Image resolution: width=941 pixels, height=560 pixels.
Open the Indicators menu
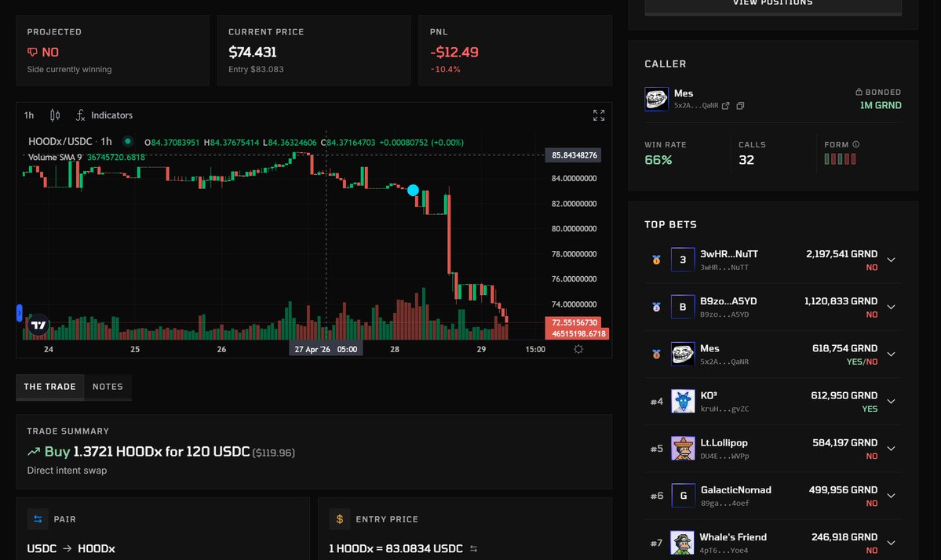104,115
